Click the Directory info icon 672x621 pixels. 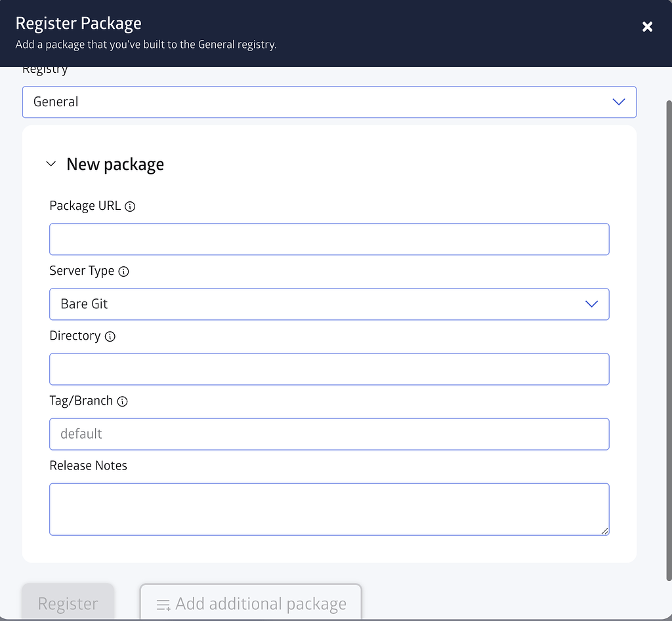click(110, 336)
